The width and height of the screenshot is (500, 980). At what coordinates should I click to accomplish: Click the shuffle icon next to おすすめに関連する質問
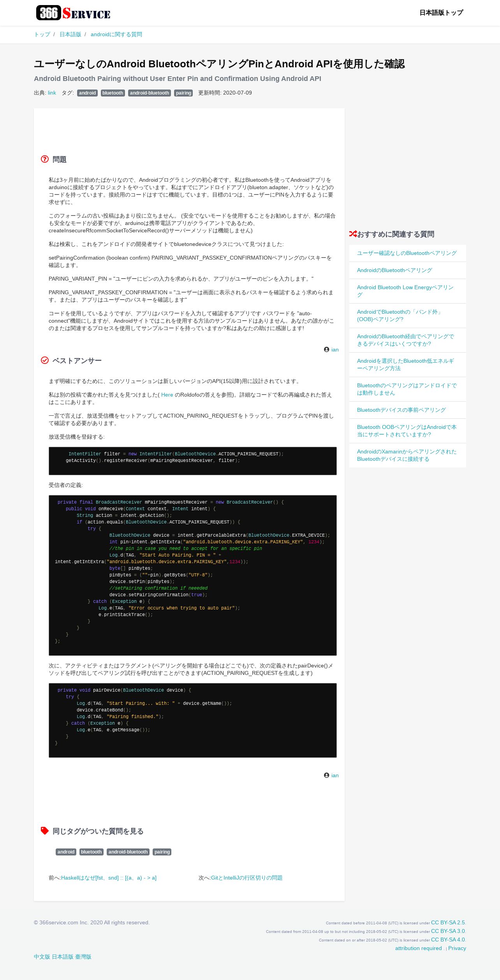click(x=353, y=234)
